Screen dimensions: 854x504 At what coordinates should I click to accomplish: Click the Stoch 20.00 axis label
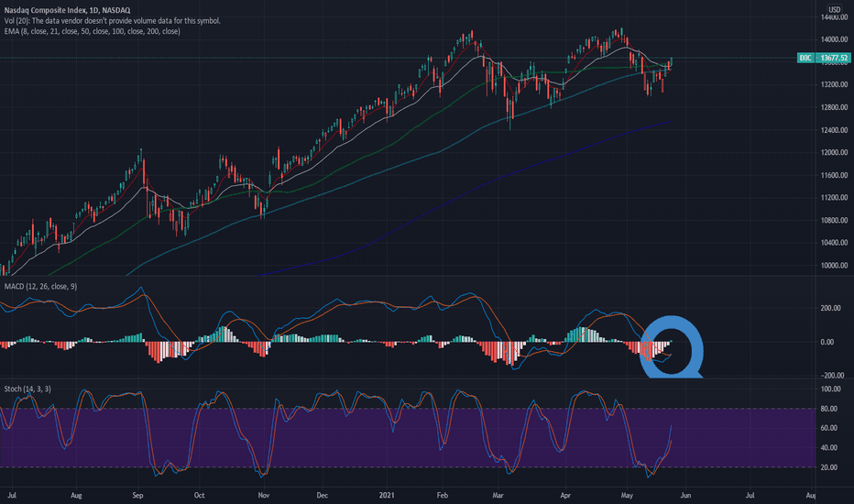[x=829, y=467]
